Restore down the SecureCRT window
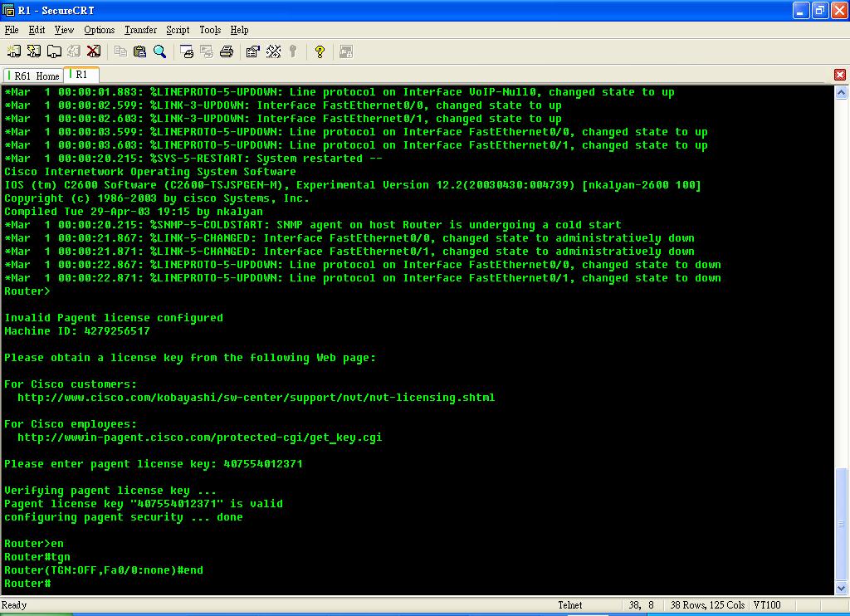 click(819, 10)
